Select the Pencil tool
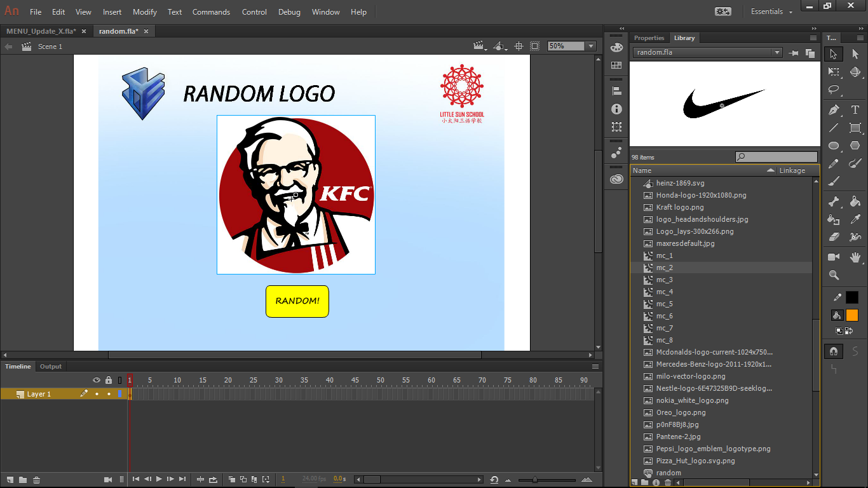This screenshot has width=868, height=488. point(834,164)
